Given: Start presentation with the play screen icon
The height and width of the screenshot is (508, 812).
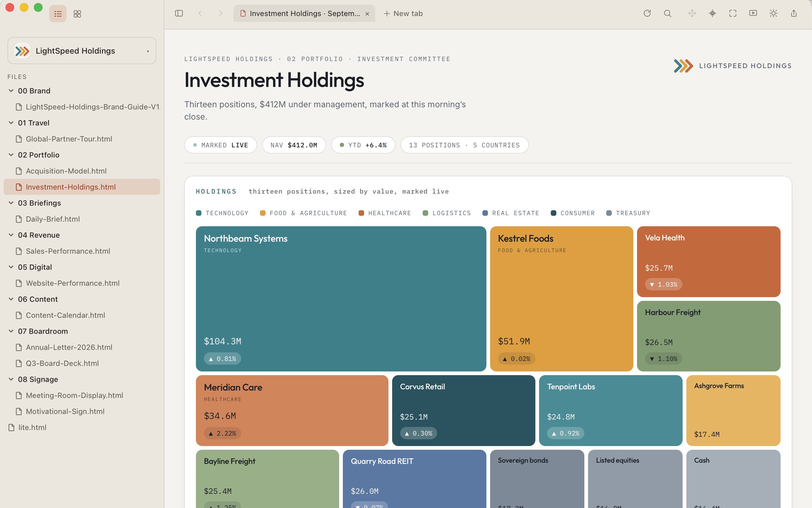Looking at the screenshot, I should click(x=753, y=14).
